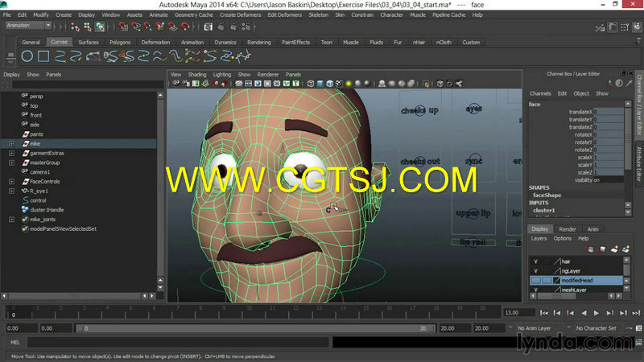
Task: Click Select by hierarchy icon in status line
Action: tap(75, 27)
